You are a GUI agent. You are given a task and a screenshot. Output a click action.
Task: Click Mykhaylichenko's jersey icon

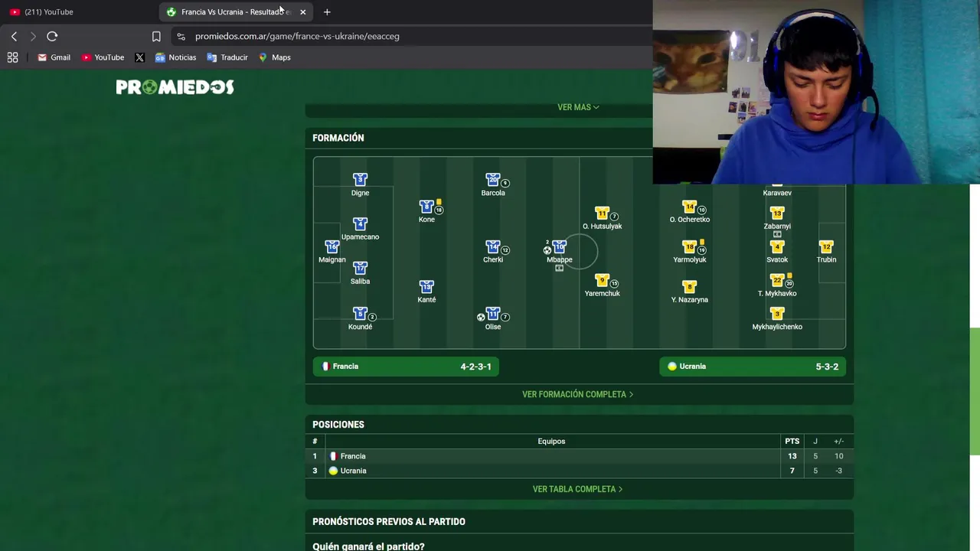[777, 314]
